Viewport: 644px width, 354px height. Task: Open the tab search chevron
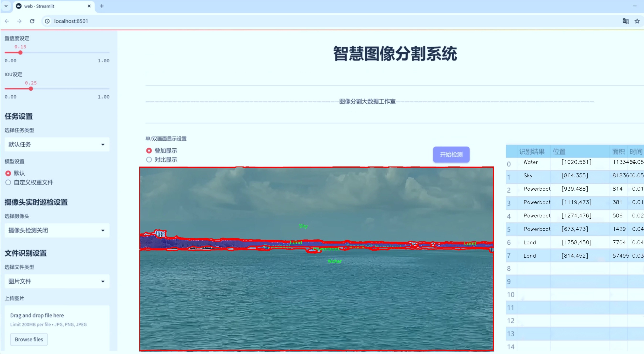click(x=6, y=6)
